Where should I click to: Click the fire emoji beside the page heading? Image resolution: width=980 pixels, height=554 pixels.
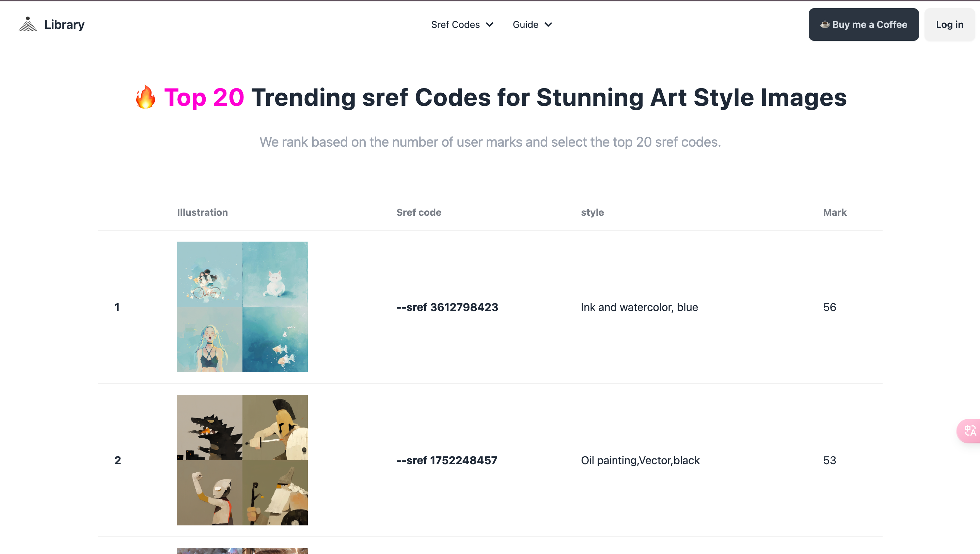[145, 98]
